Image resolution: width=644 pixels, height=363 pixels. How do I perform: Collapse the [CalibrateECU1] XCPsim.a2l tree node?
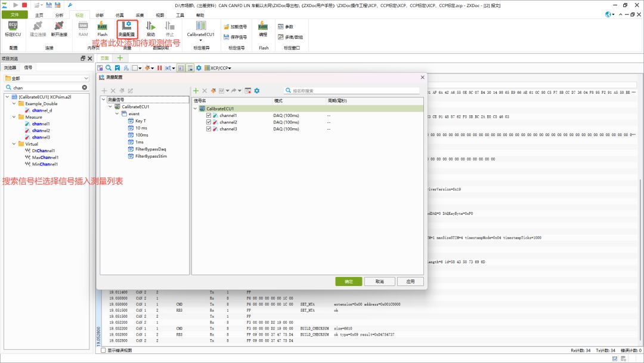[x=7, y=97]
